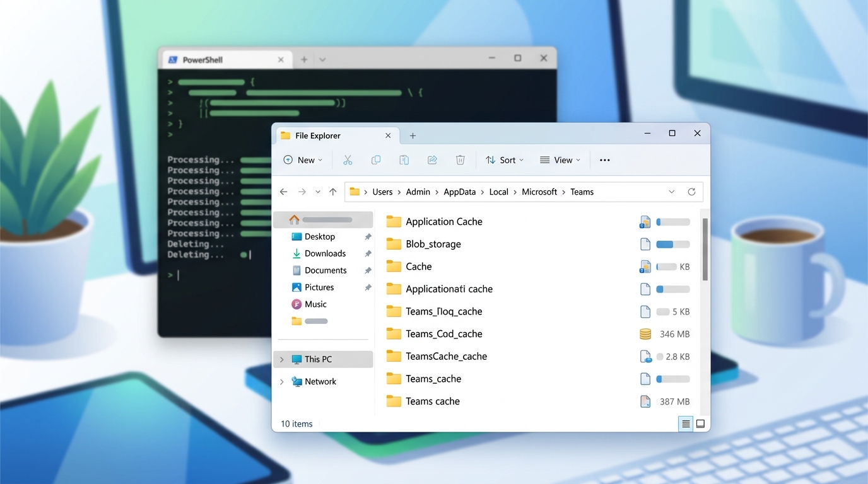The image size is (868, 484).
Task: Click Local in the address breadcrumb
Action: point(499,192)
